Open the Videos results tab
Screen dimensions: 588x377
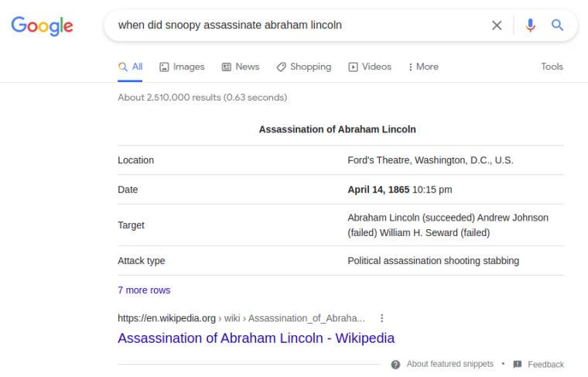pos(370,67)
